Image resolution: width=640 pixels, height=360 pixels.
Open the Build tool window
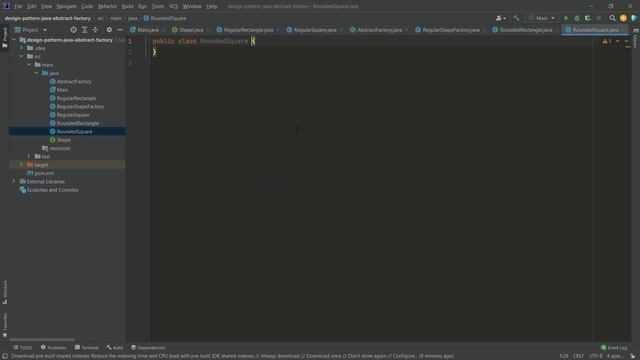[115, 348]
